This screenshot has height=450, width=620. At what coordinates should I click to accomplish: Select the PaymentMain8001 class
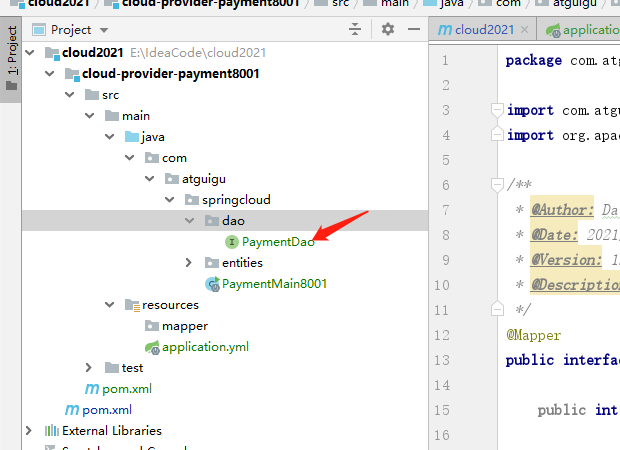(274, 284)
